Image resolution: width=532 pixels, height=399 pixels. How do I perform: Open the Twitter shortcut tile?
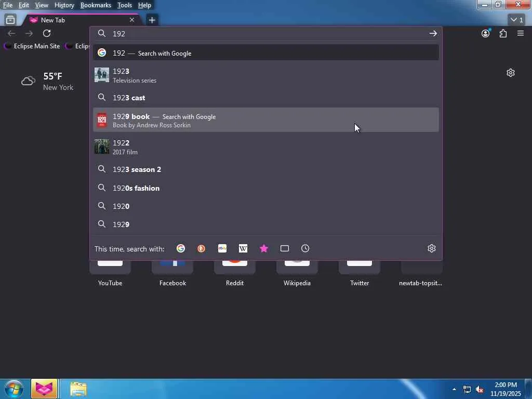tap(360, 273)
